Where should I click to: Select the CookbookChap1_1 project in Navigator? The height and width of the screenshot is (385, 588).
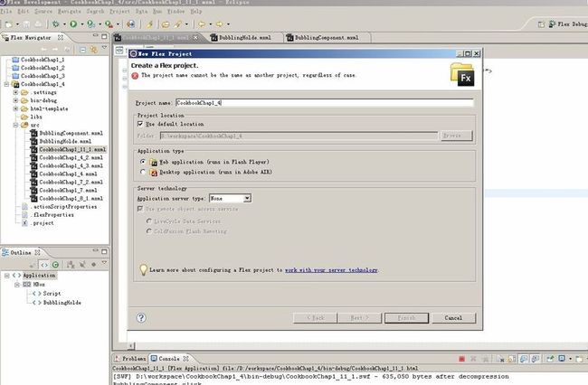[x=43, y=60]
